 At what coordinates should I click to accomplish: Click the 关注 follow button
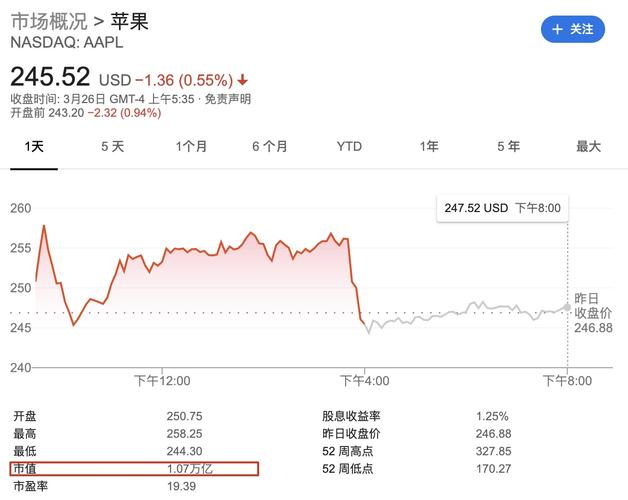point(573,29)
